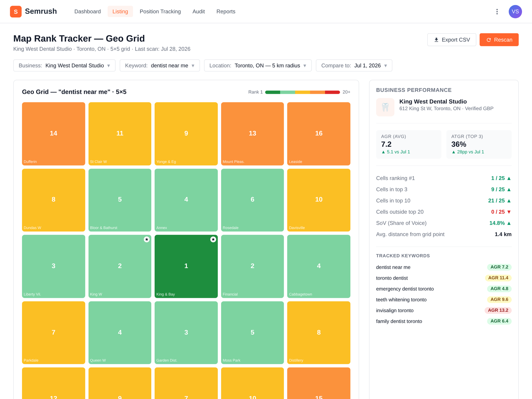
Task: Click the 'invisalign toronto' keyword row
Action: [444, 310]
